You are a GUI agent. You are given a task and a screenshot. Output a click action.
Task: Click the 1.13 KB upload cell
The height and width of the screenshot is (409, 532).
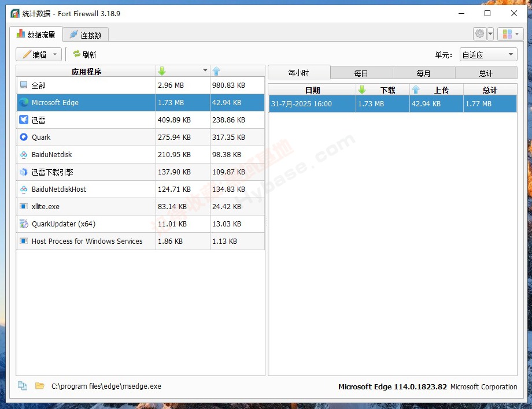pyautogui.click(x=237, y=241)
